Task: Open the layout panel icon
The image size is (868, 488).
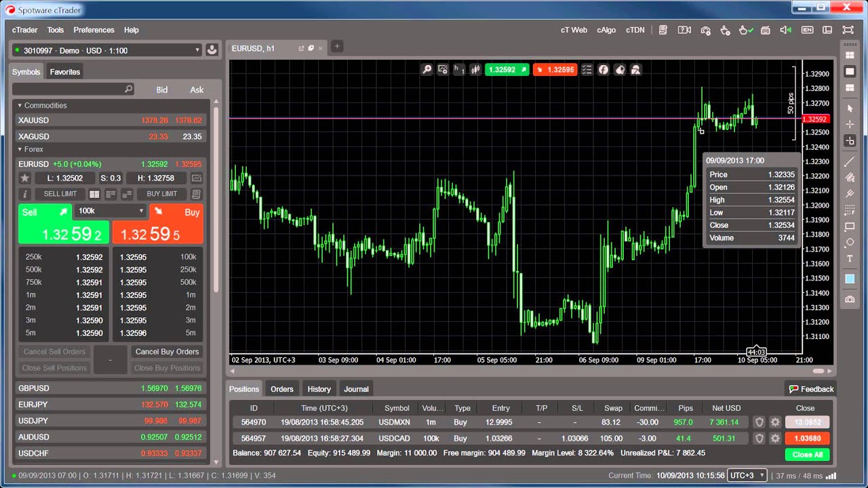Action: click(827, 30)
